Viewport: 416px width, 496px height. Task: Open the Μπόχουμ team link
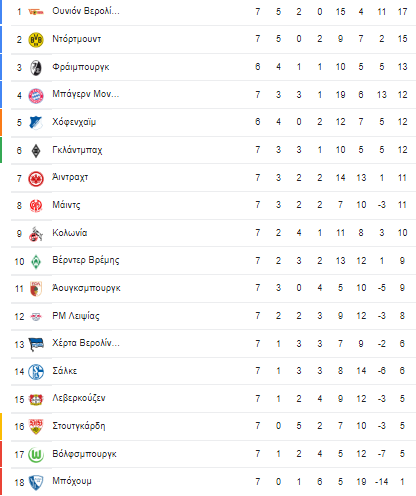pos(72,481)
